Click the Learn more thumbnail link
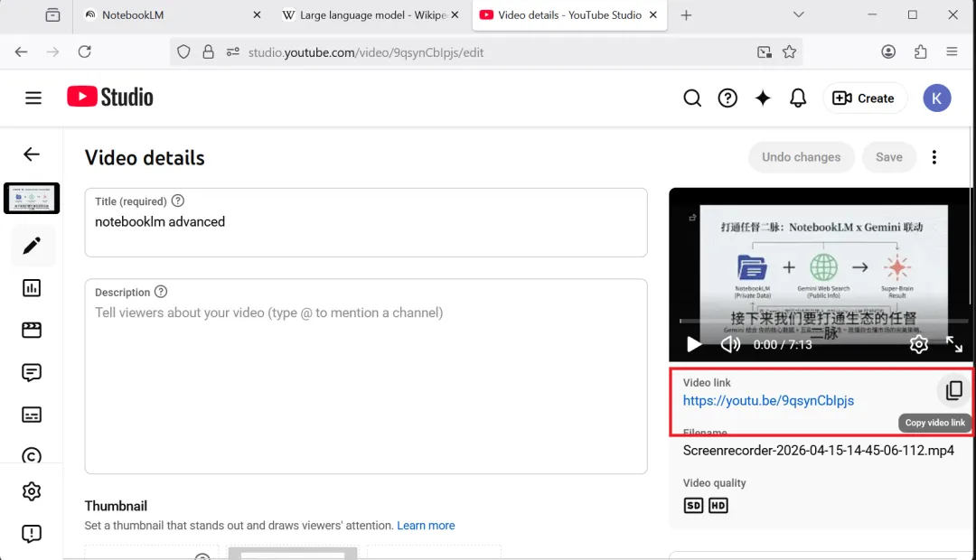976x560 pixels. click(x=426, y=525)
